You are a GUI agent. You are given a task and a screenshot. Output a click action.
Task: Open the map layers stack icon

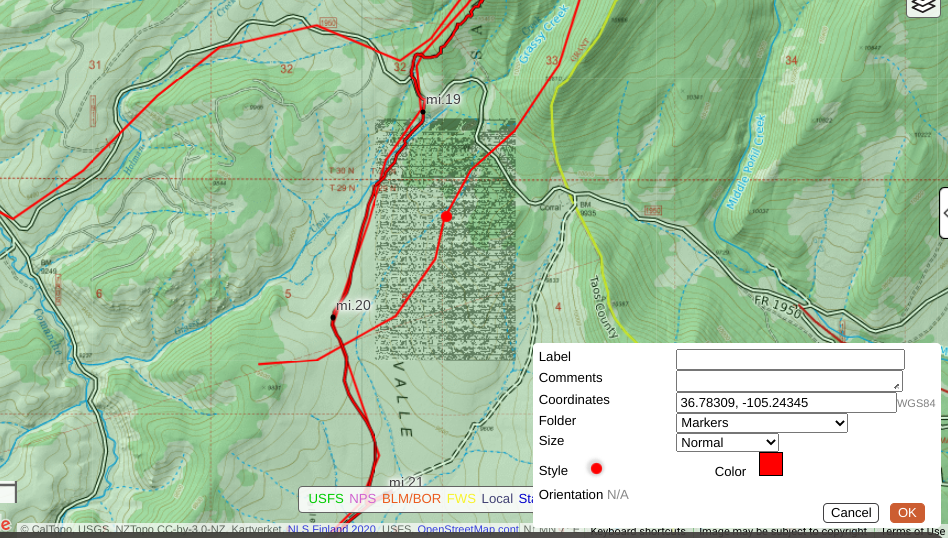pos(923,6)
